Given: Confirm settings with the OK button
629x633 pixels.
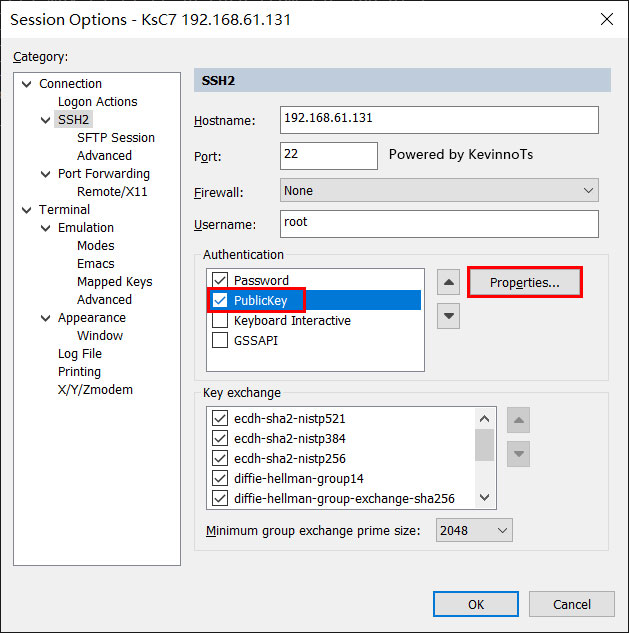Looking at the screenshot, I should coord(476,604).
